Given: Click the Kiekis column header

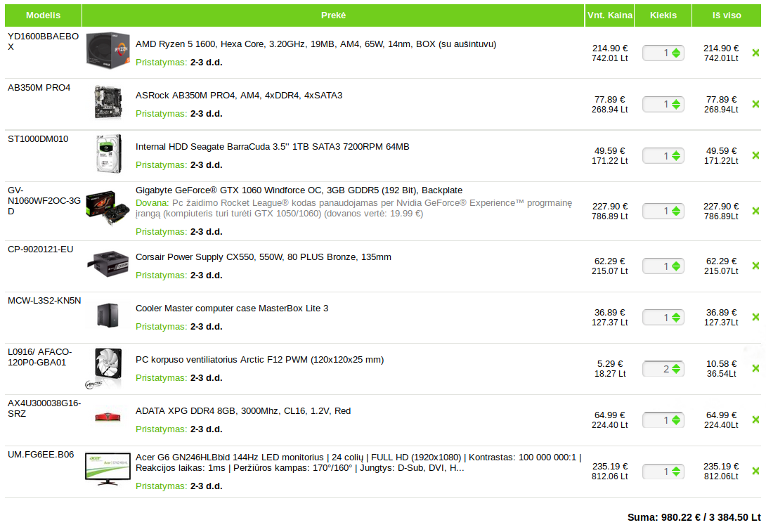Looking at the screenshot, I should tap(663, 15).
